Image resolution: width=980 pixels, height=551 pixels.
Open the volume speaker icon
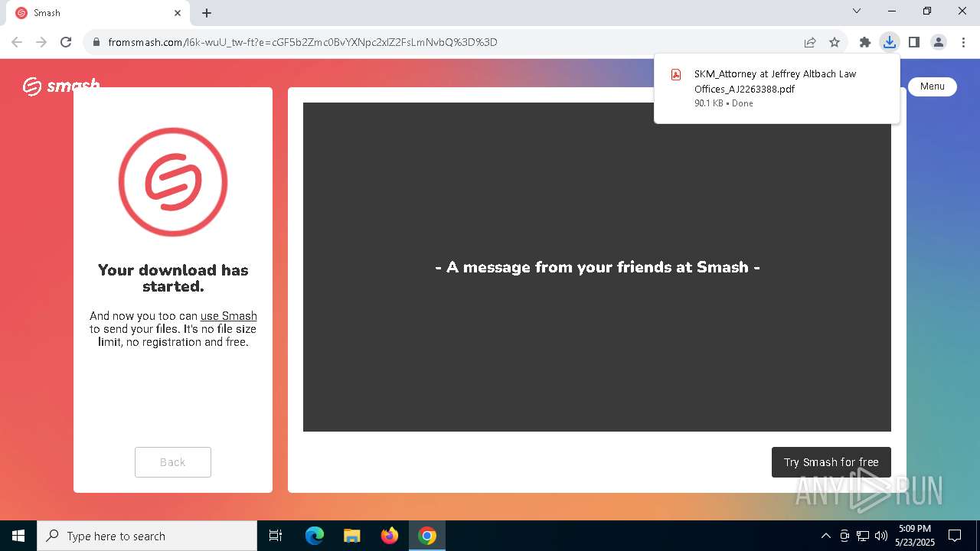(x=881, y=536)
